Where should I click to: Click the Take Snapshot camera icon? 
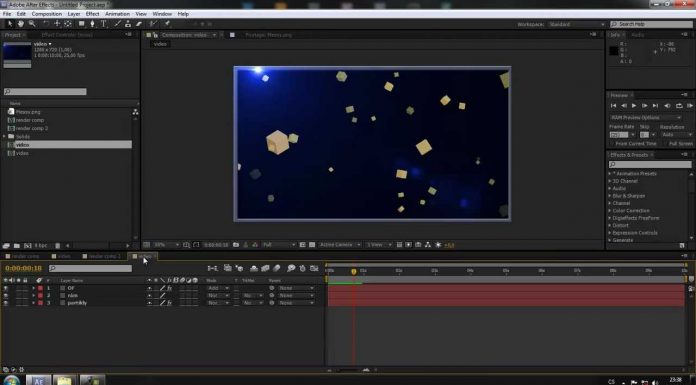[236, 245]
